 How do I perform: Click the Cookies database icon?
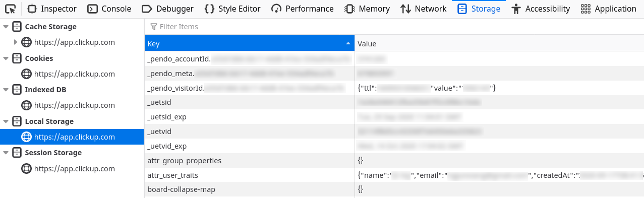click(x=17, y=58)
